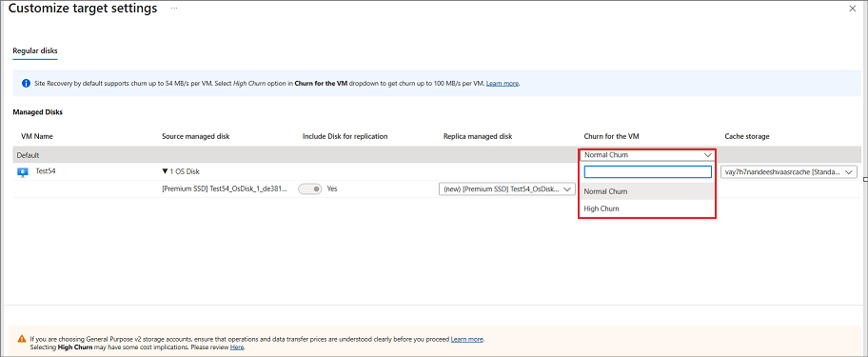This screenshot has height=357, width=868.
Task: Click the Managed Disks section heading
Action: point(38,111)
